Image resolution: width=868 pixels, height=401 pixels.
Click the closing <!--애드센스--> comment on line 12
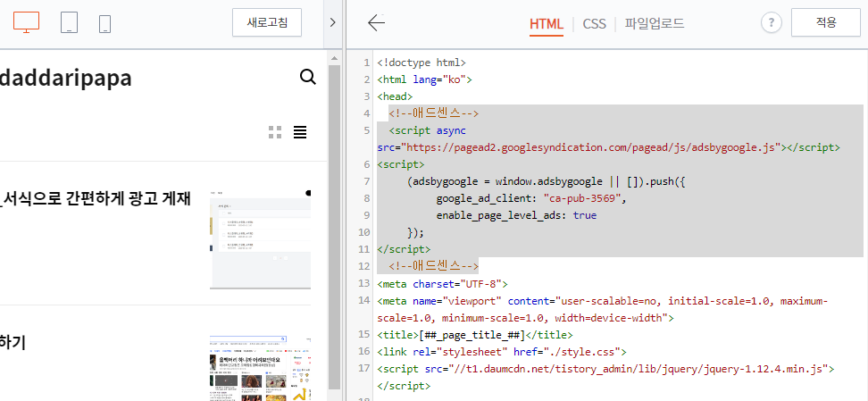click(433, 266)
